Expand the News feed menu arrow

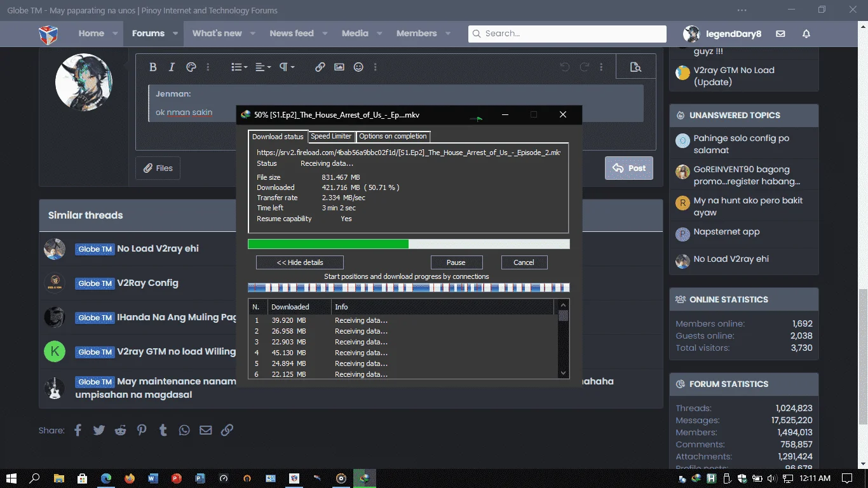(x=325, y=34)
